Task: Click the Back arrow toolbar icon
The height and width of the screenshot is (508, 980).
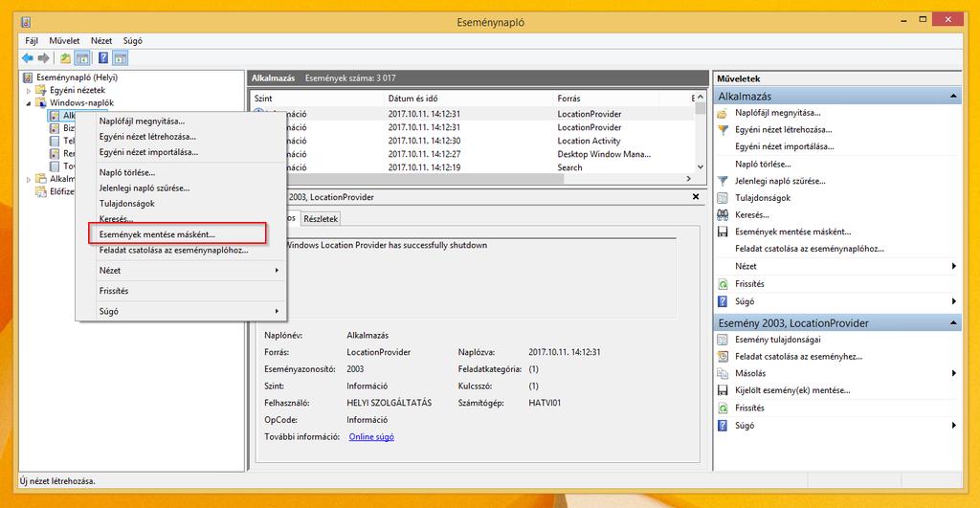Action: (x=28, y=58)
